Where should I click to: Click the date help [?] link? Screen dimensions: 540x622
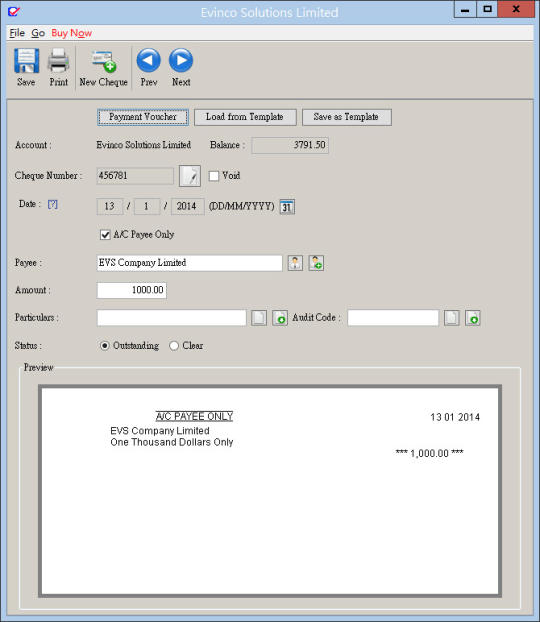click(52, 204)
